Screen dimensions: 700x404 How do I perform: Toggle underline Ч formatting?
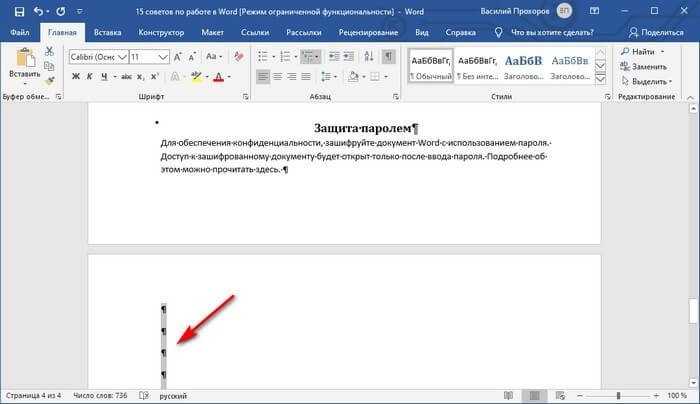[104, 77]
